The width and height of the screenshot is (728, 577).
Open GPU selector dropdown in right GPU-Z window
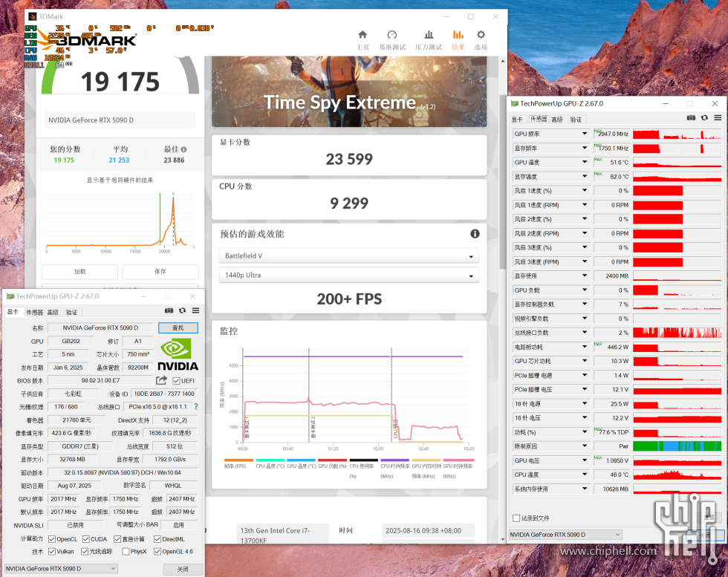565,535
